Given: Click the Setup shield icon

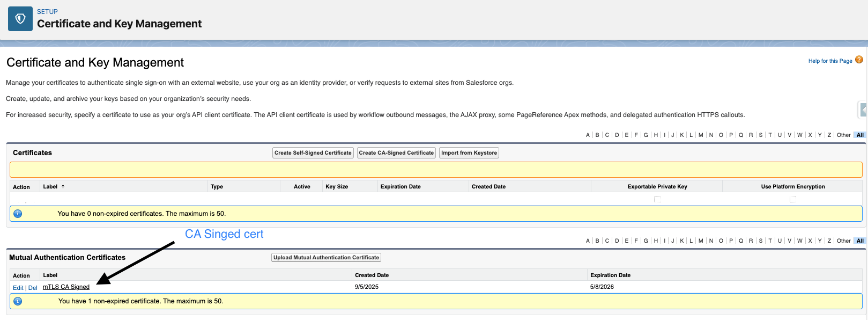Looking at the screenshot, I should point(20,19).
